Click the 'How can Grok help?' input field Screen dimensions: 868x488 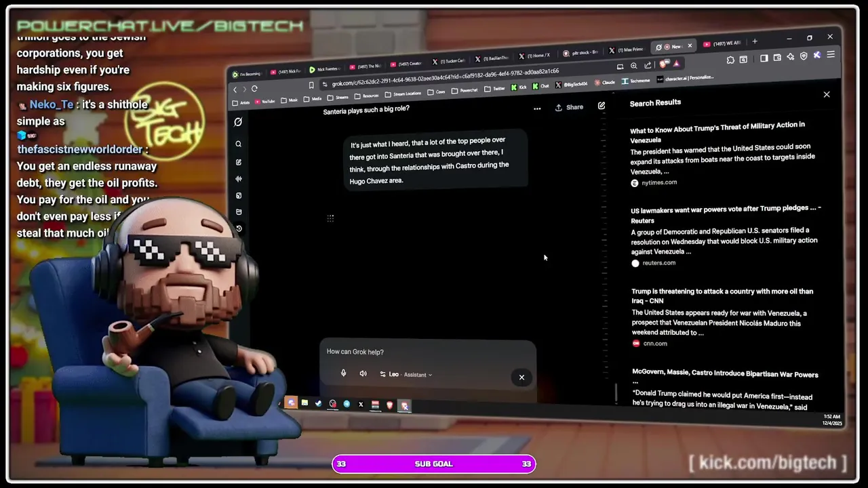[427, 352]
